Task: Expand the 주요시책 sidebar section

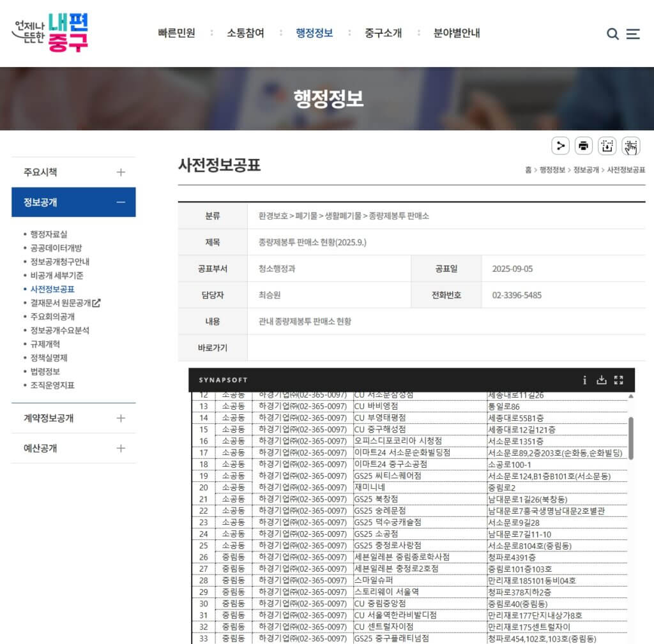Action: 121,172
